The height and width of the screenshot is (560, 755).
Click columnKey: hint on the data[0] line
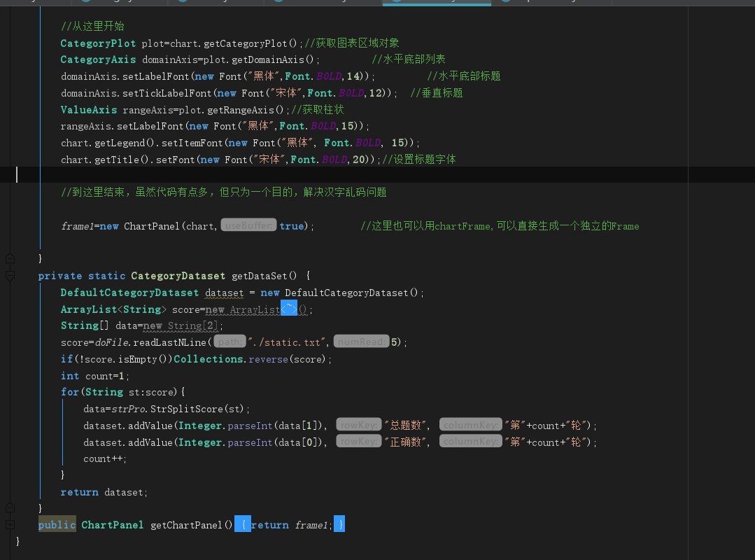point(470,442)
